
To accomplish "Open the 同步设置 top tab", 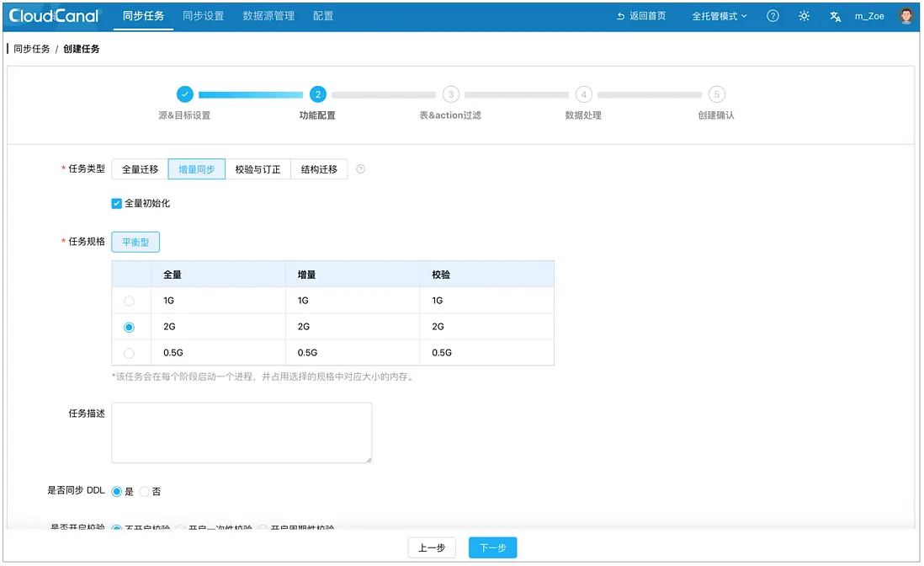I will (x=204, y=16).
